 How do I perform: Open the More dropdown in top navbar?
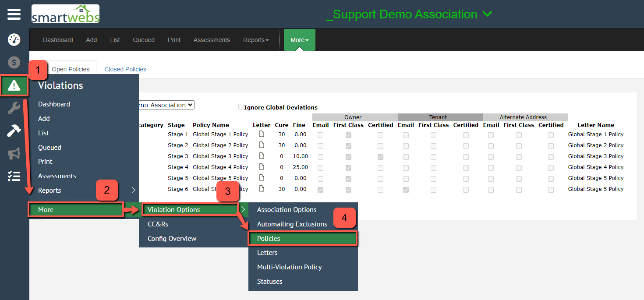pyautogui.click(x=300, y=40)
